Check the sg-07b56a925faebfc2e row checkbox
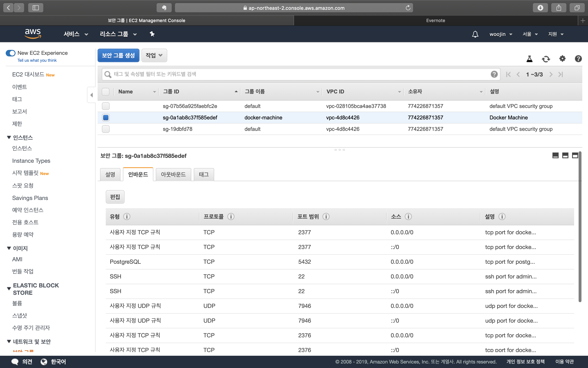The image size is (588, 368). coord(105,106)
